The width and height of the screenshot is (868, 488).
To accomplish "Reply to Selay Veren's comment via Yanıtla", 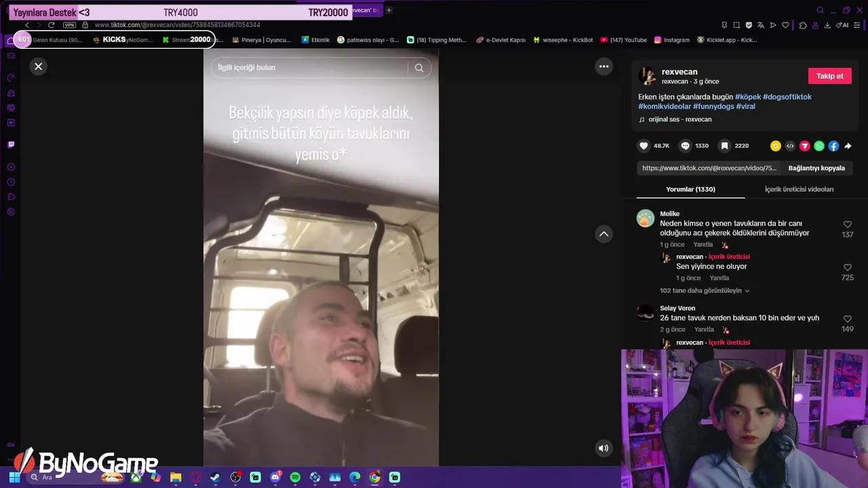I will tap(704, 329).
